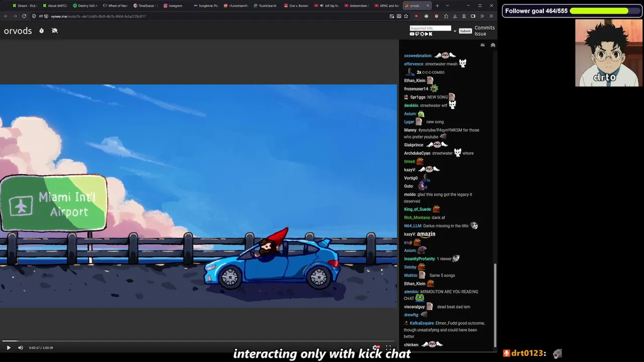Click username N64_LLM in chat

point(413,226)
